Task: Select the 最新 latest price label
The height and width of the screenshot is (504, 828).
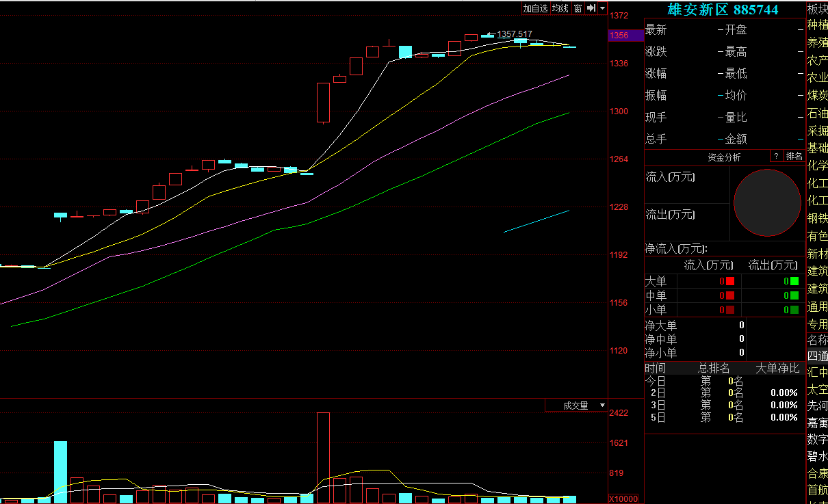Action: (656, 30)
